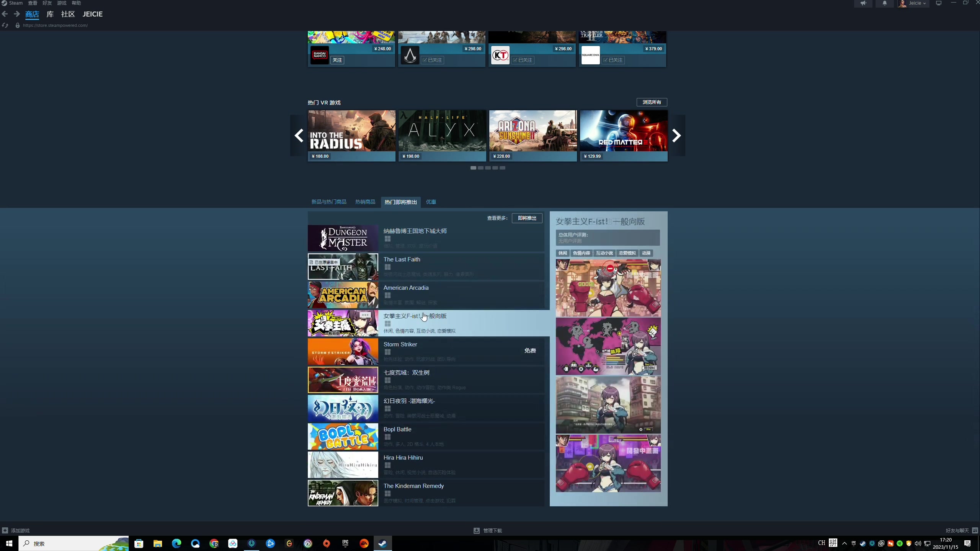Click the 休闲 tag in preview panel

pos(562,253)
